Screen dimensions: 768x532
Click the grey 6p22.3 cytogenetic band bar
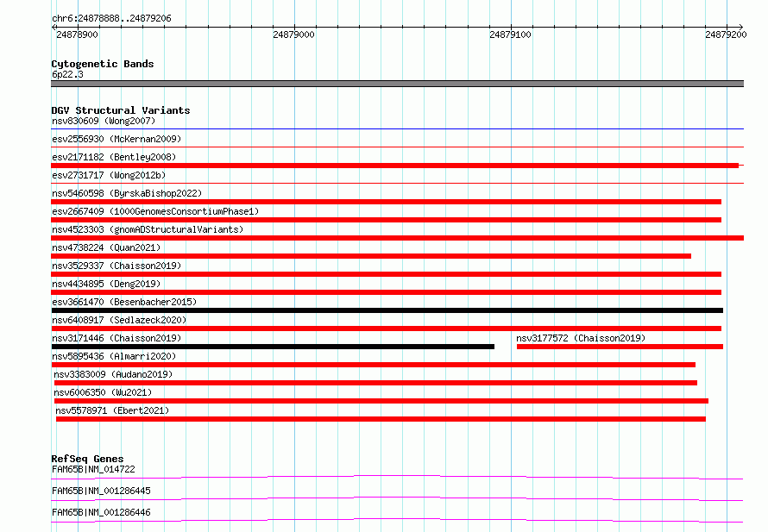(x=397, y=84)
